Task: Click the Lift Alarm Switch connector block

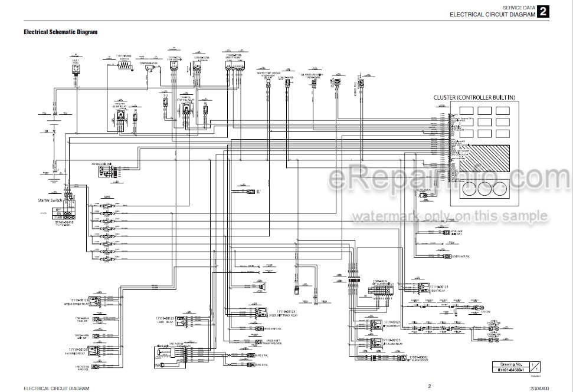Action: [381, 291]
